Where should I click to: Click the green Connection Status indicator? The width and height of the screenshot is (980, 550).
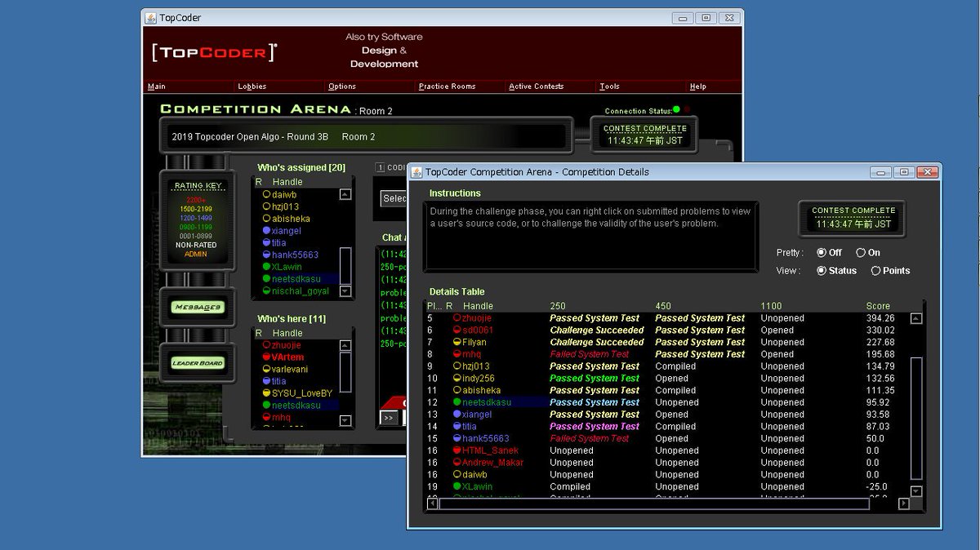(676, 109)
